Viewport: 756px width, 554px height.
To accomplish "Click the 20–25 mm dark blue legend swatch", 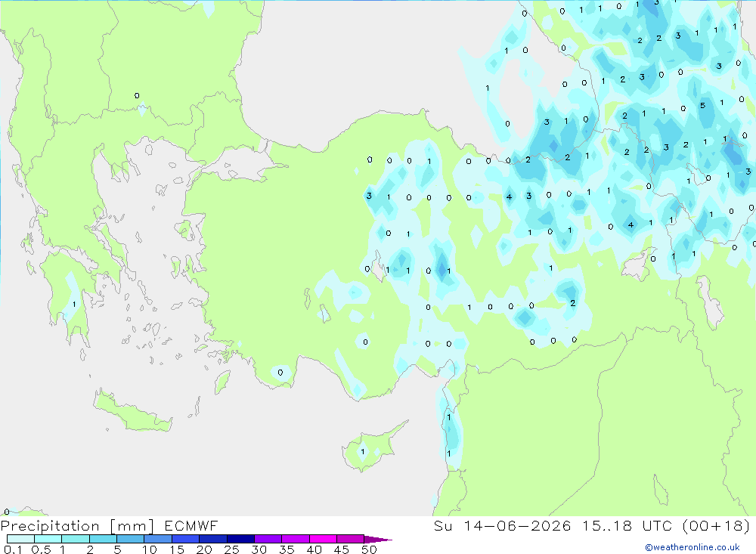I will point(213,539).
